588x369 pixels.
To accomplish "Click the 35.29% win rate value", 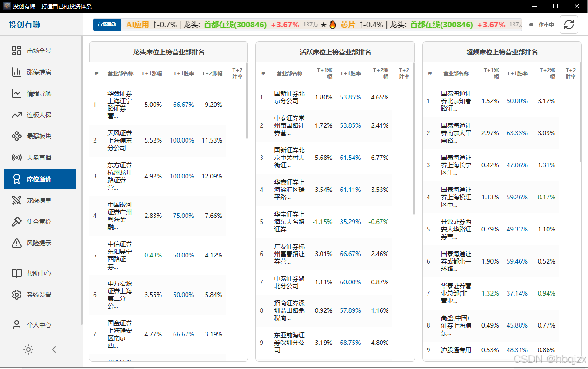I will point(350,222).
